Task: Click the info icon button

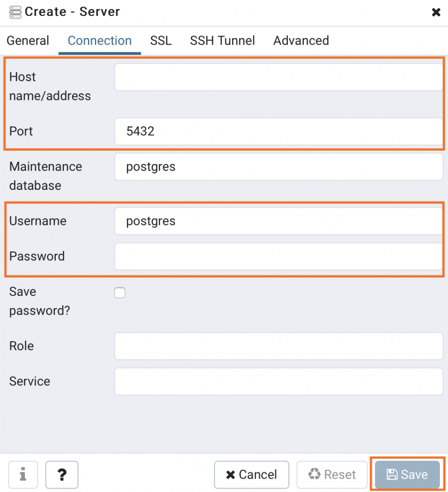Action: point(23,474)
